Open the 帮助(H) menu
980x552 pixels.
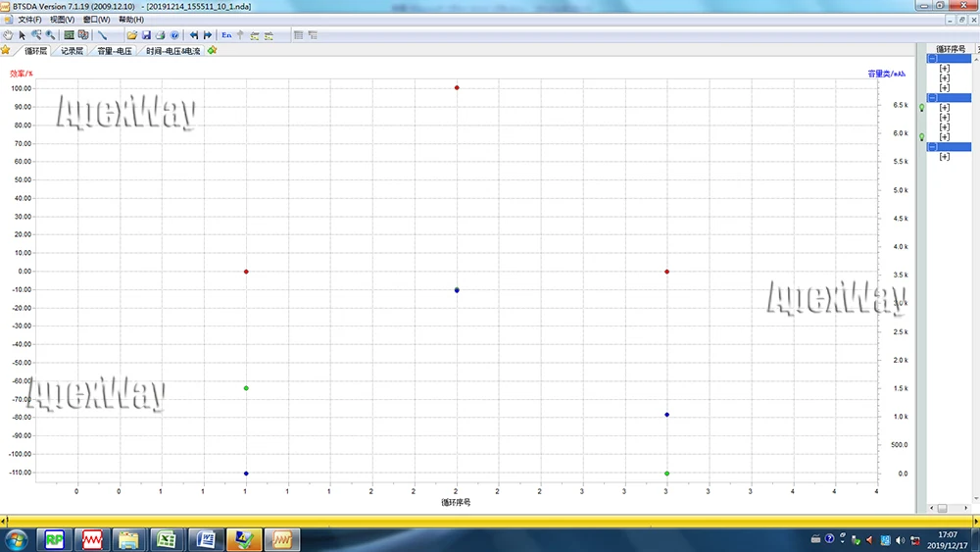coord(130,20)
